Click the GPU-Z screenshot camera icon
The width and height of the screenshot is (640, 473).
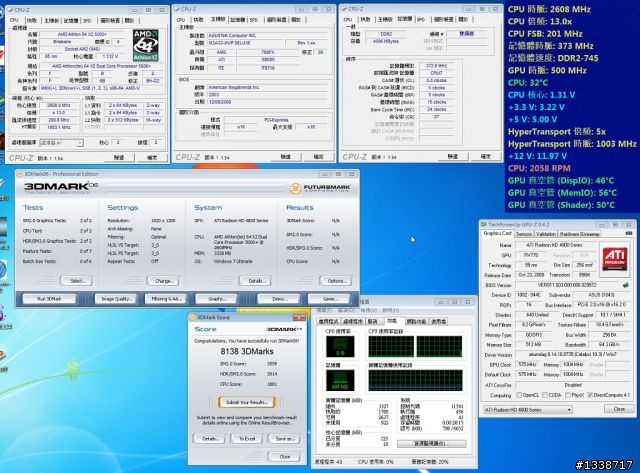pos(629,233)
